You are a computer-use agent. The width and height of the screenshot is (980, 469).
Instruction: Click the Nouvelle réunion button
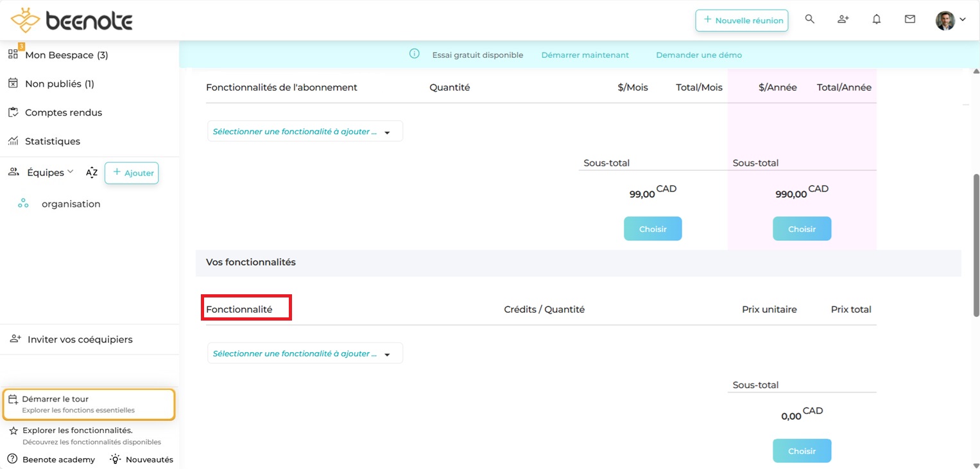click(741, 21)
